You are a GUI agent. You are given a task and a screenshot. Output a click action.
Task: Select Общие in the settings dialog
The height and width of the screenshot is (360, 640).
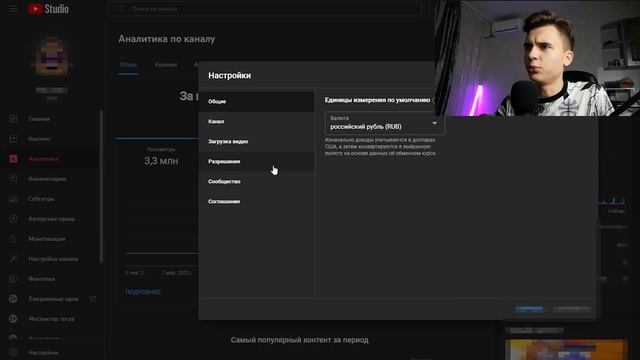[x=256, y=101]
